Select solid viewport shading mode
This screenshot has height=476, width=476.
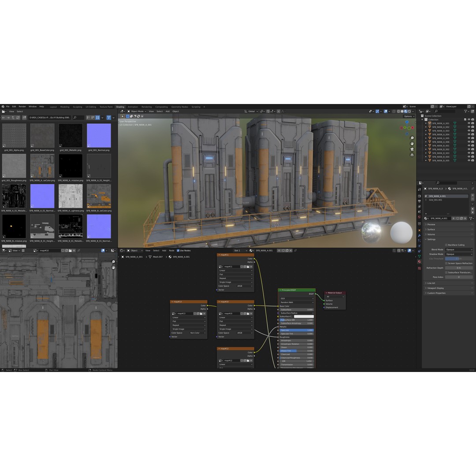(x=402, y=112)
